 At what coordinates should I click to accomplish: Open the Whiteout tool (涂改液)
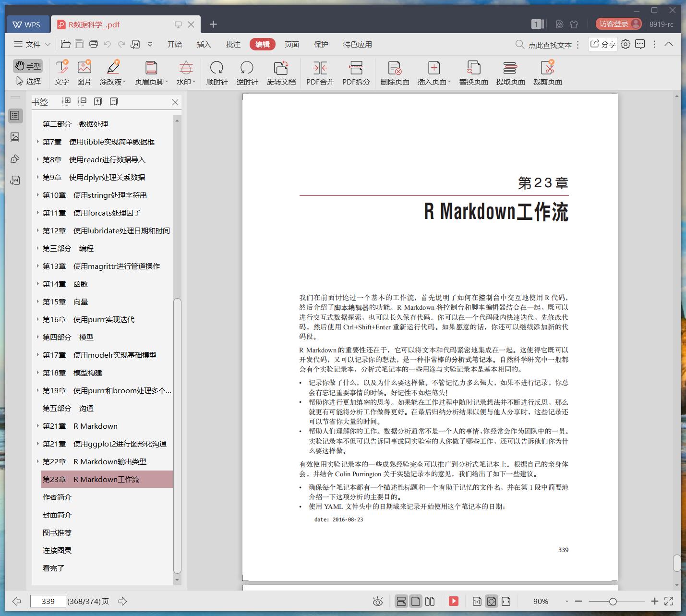point(113,73)
